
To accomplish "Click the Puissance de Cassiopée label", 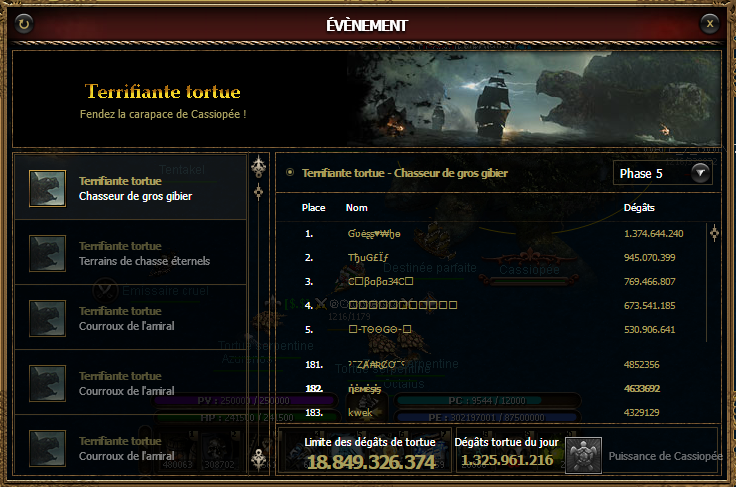I will pyautogui.click(x=665, y=456).
